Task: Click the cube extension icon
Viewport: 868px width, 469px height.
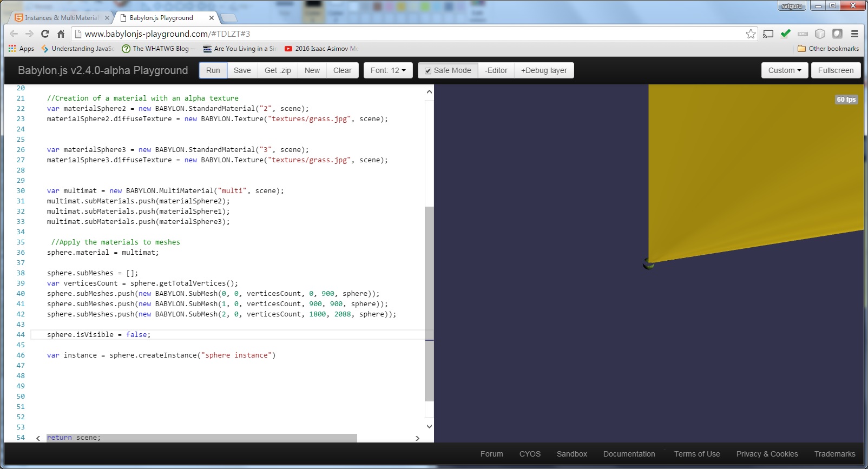Action: pyautogui.click(x=820, y=34)
